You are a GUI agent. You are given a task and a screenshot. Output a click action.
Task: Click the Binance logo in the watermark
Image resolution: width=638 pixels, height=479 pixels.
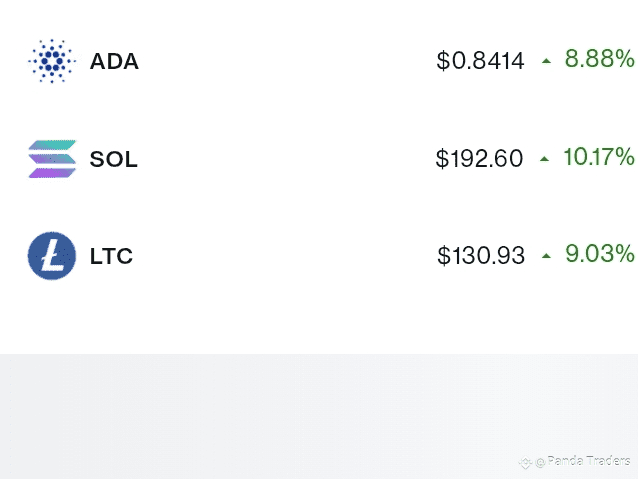[x=525, y=462]
